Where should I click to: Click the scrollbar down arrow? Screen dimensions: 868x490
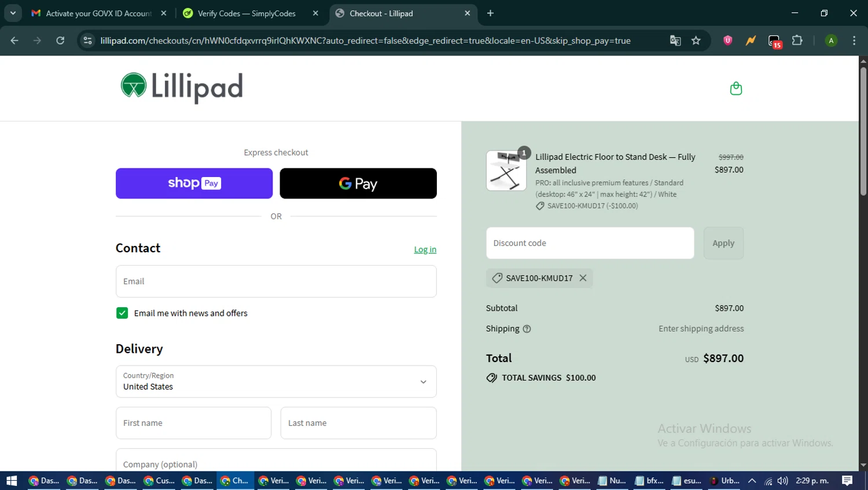click(x=863, y=465)
